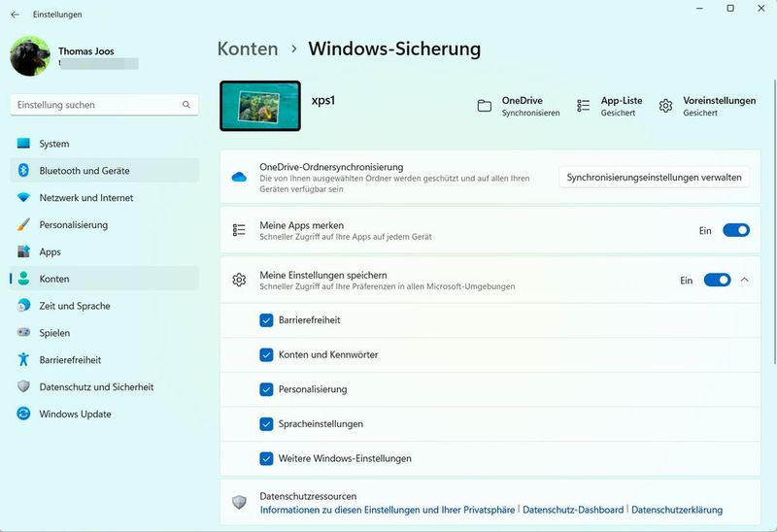777x532 pixels.
Task: Click the Netzwerk und Internet wifi icon
Action: click(x=23, y=197)
